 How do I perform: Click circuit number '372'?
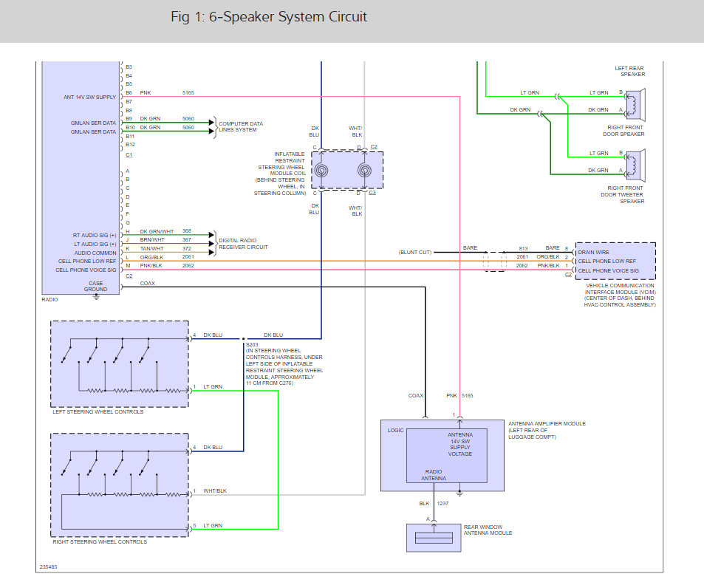(187, 249)
